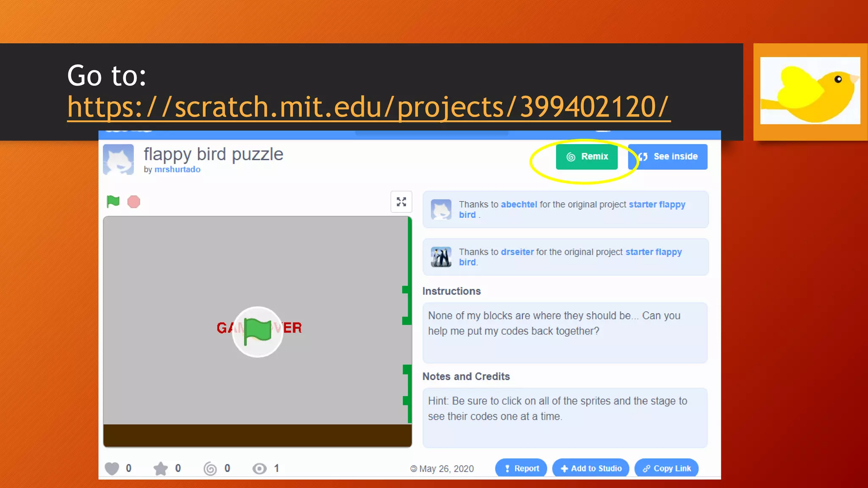
Task: Enter fullscreen stage mode
Action: (401, 202)
